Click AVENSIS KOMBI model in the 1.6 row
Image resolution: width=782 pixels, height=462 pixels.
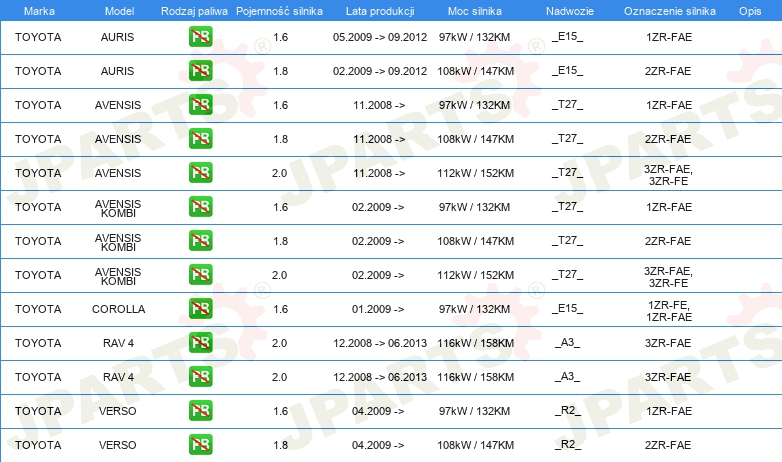[x=118, y=209]
